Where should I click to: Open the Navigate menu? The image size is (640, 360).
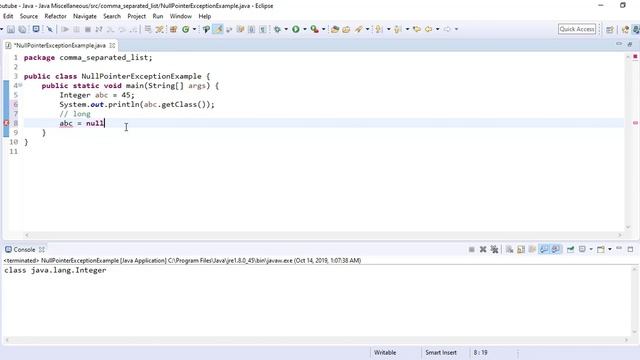point(84,16)
